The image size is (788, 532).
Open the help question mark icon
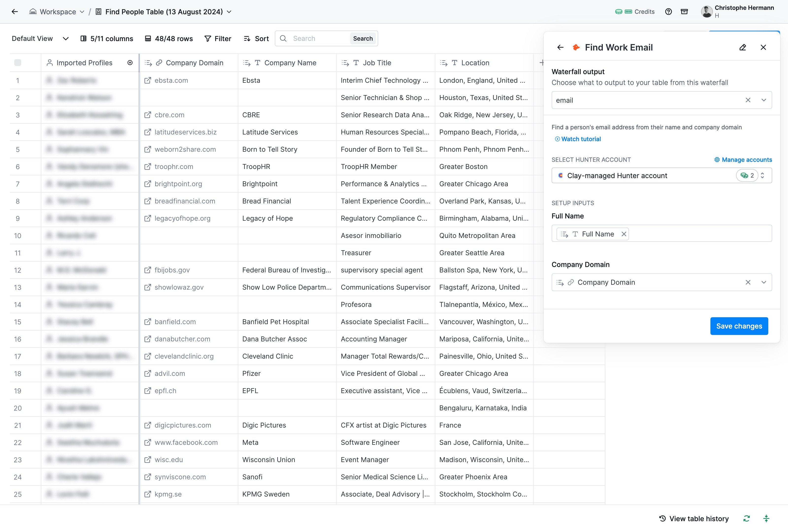[668, 12]
